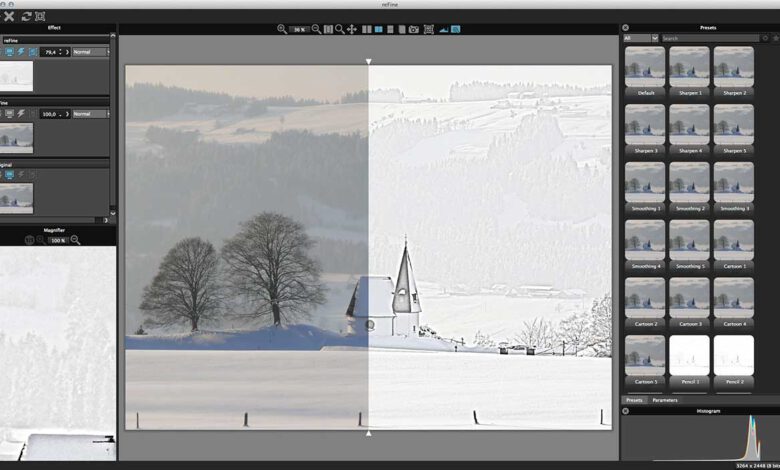Toggle the monitor preview icon on reFine layer
The image size is (780, 470).
coord(9,52)
